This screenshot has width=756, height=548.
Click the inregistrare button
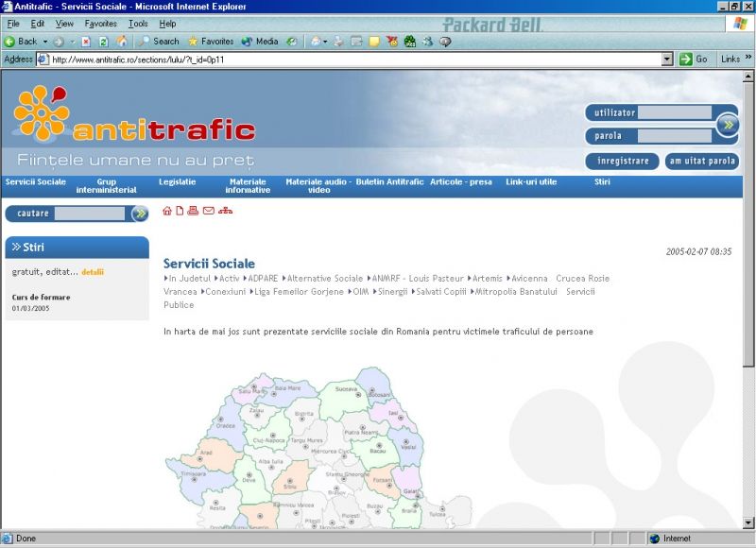[x=623, y=161]
